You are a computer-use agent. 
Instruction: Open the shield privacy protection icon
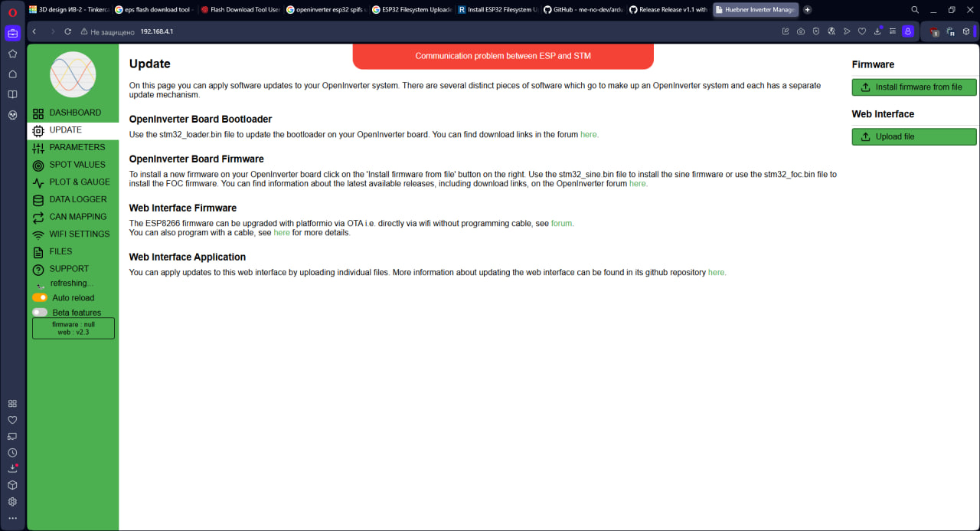[x=816, y=31]
